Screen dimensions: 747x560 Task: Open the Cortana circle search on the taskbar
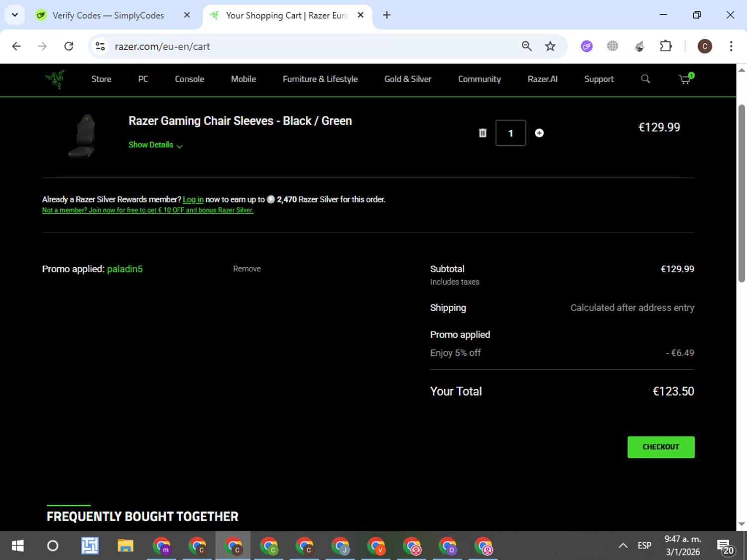tap(53, 546)
